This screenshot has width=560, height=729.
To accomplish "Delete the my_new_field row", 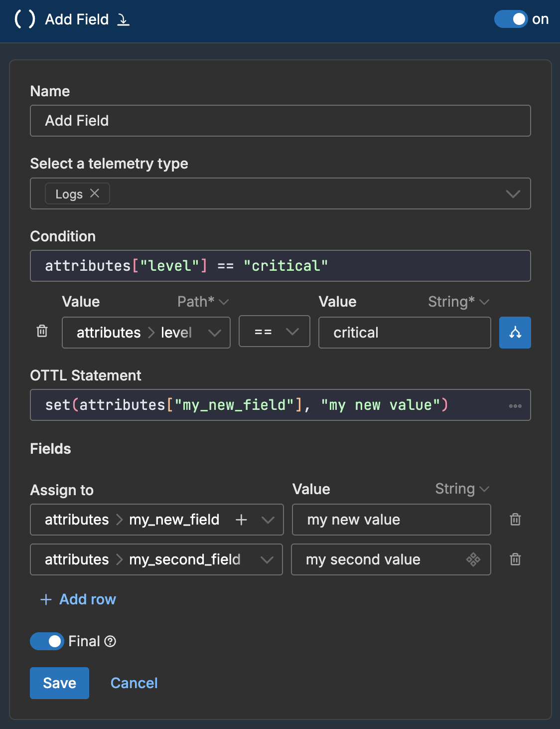I will pos(515,520).
